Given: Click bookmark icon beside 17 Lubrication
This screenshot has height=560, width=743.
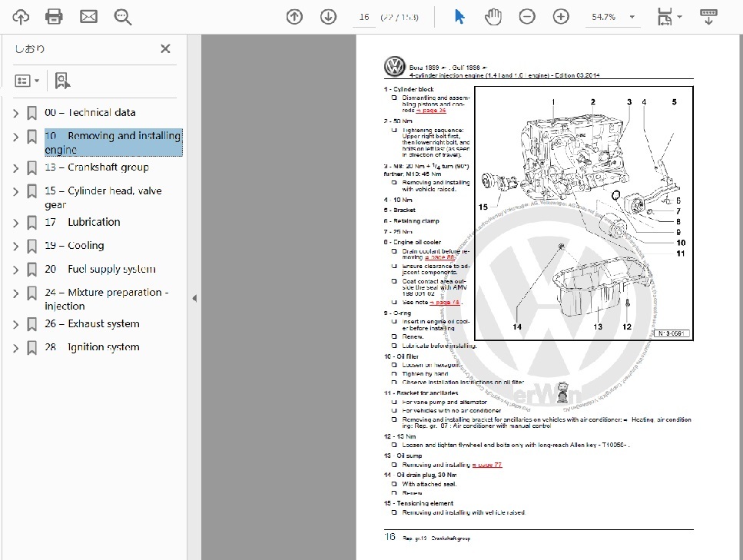Looking at the screenshot, I should [x=32, y=222].
